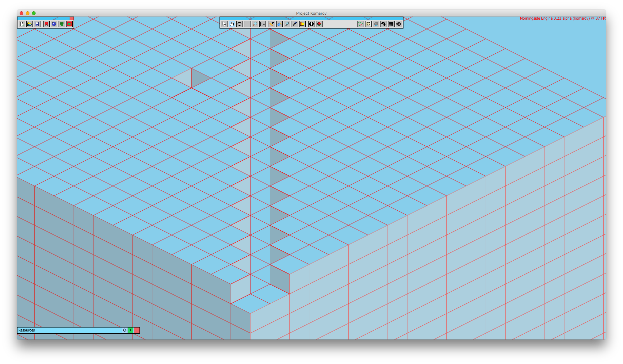
Task: Click the curved rotate arrow icon
Action: click(x=384, y=24)
